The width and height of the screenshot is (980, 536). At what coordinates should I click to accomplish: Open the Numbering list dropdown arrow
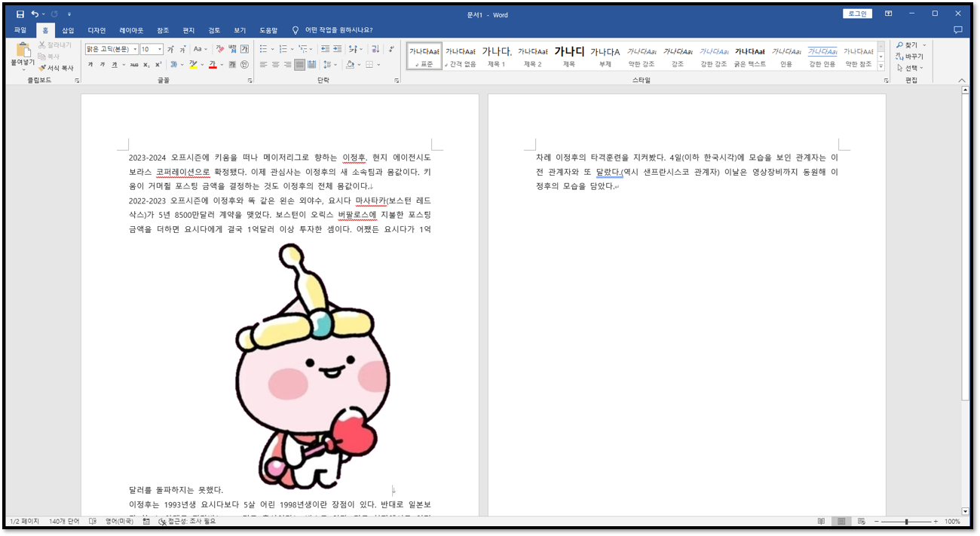pyautogui.click(x=292, y=49)
